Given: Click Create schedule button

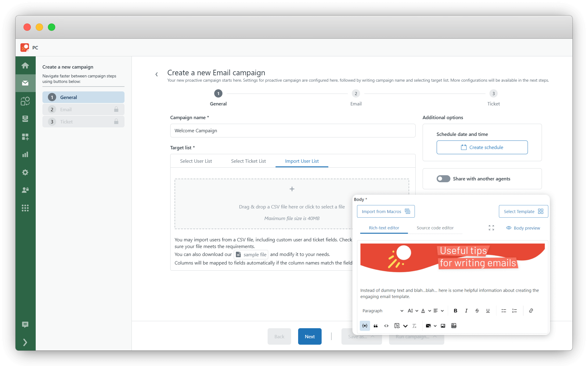Looking at the screenshot, I should pos(482,147).
